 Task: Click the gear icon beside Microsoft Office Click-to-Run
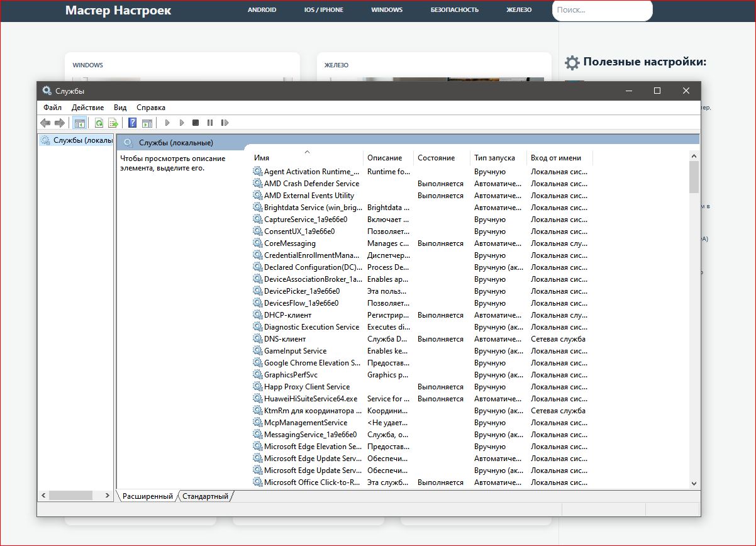pyautogui.click(x=258, y=482)
